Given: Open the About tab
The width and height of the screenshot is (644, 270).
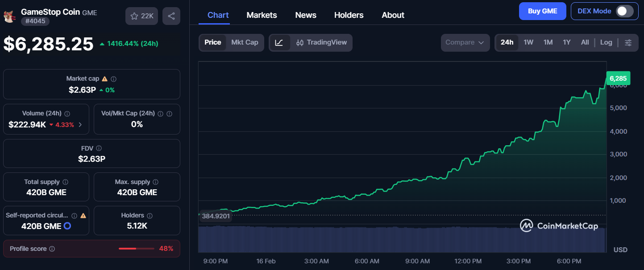Looking at the screenshot, I should tap(393, 15).
